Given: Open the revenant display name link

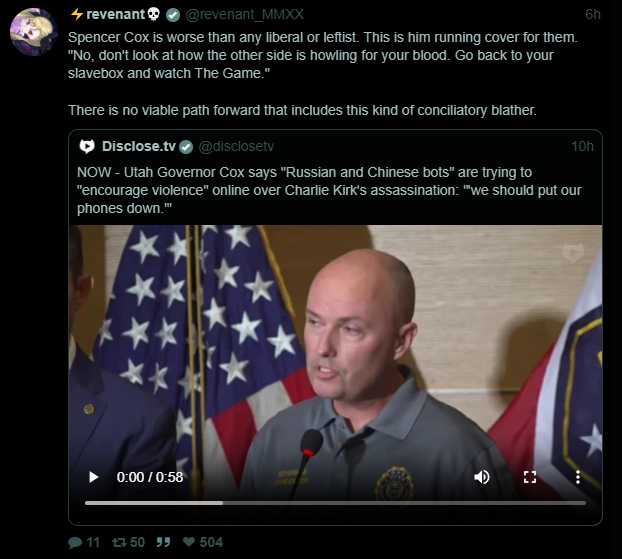Looking at the screenshot, I should coord(115,14).
